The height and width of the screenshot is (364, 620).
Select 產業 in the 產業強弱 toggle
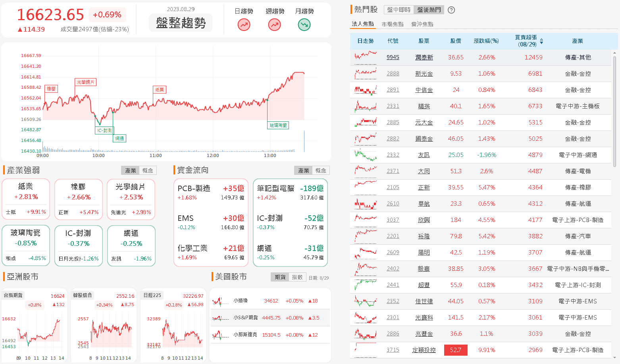coord(131,171)
